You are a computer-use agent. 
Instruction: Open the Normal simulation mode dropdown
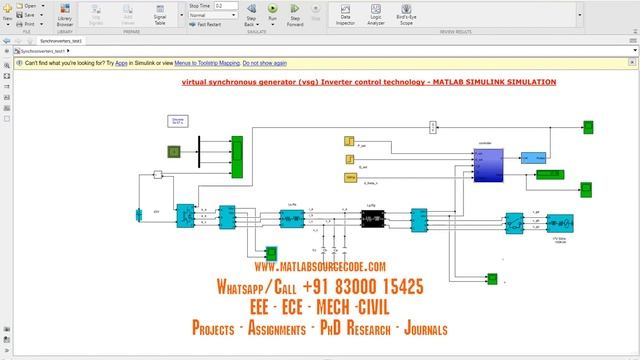click(213, 15)
